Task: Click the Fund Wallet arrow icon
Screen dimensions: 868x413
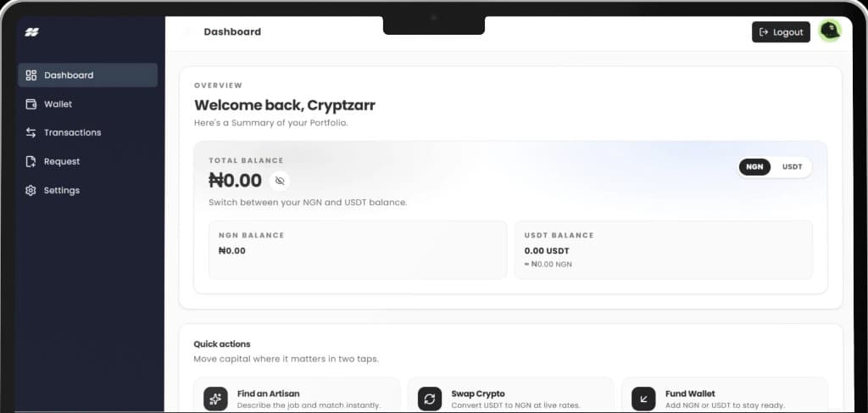Action: coord(643,399)
